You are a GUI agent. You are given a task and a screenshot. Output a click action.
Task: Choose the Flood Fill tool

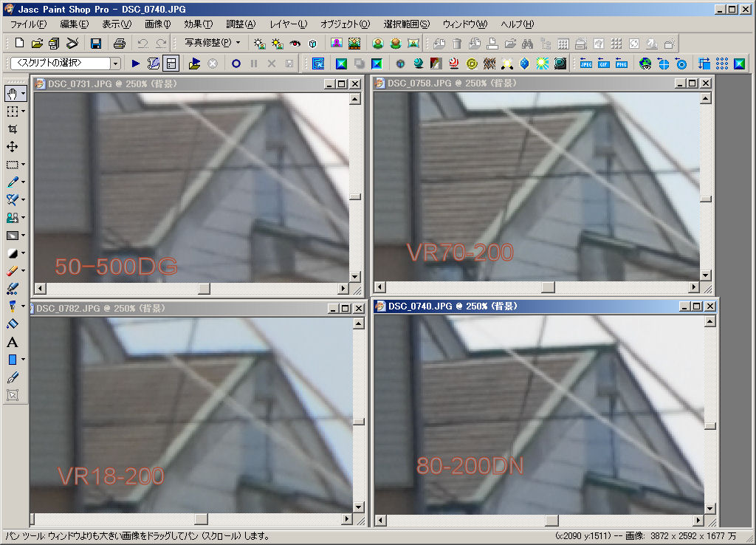pos(13,323)
